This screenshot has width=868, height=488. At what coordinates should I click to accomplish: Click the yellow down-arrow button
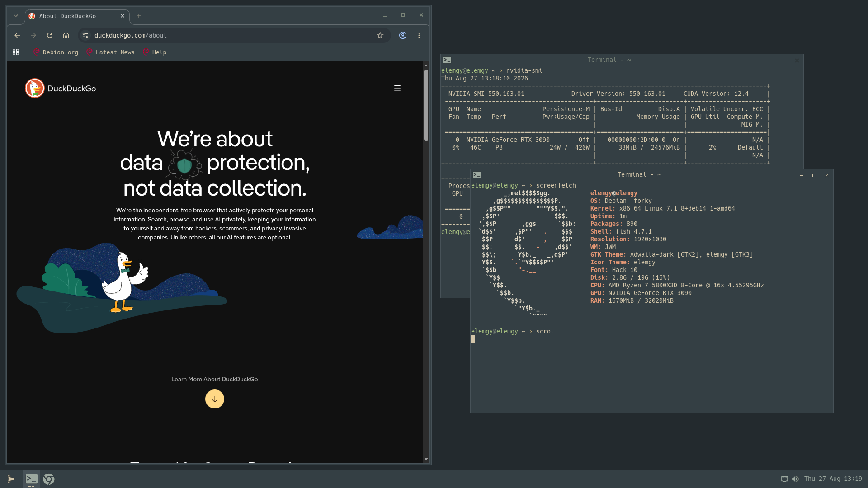point(215,399)
